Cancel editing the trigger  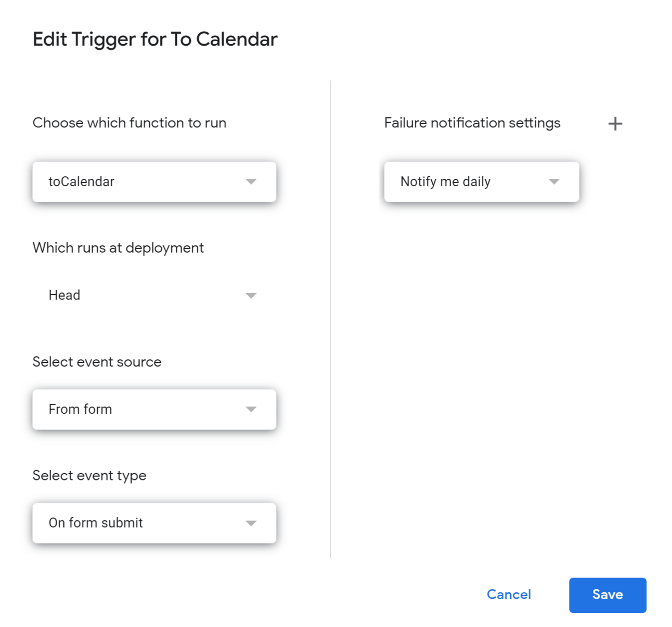509,595
